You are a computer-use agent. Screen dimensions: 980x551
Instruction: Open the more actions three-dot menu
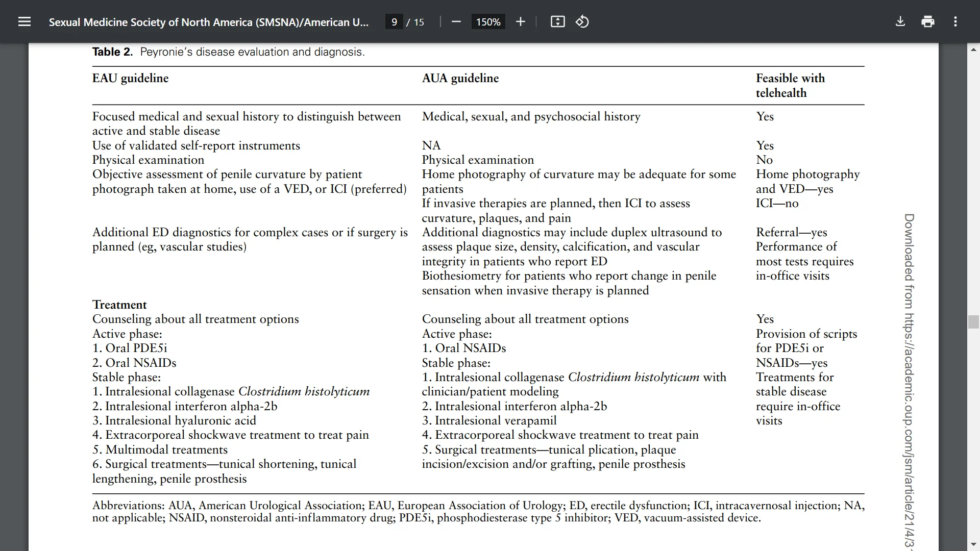pyautogui.click(x=955, y=22)
